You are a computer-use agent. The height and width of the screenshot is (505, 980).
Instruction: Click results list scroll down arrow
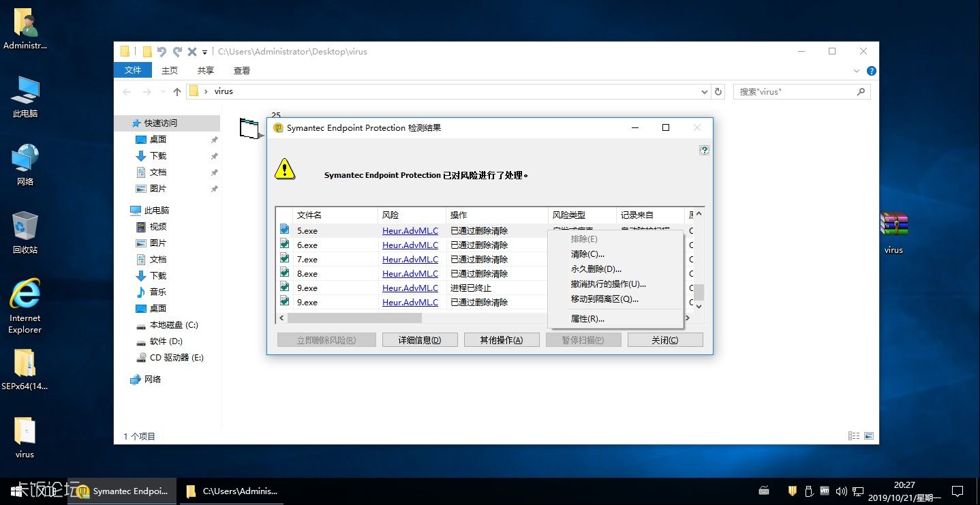(699, 307)
